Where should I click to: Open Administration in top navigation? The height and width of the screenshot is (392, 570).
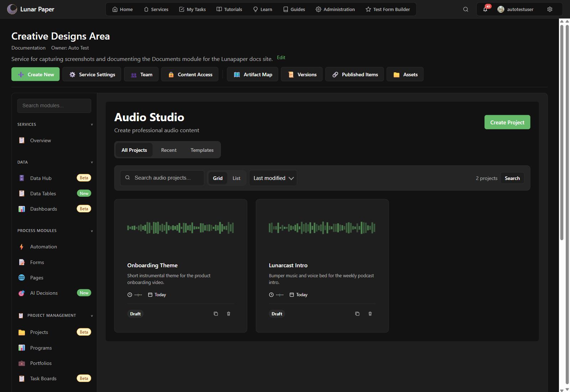click(x=335, y=9)
